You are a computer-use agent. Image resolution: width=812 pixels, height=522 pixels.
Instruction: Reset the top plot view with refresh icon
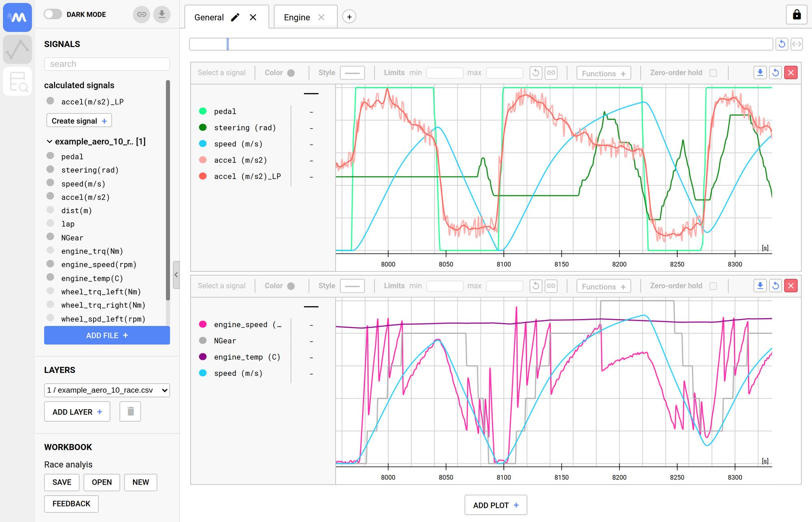tap(775, 72)
